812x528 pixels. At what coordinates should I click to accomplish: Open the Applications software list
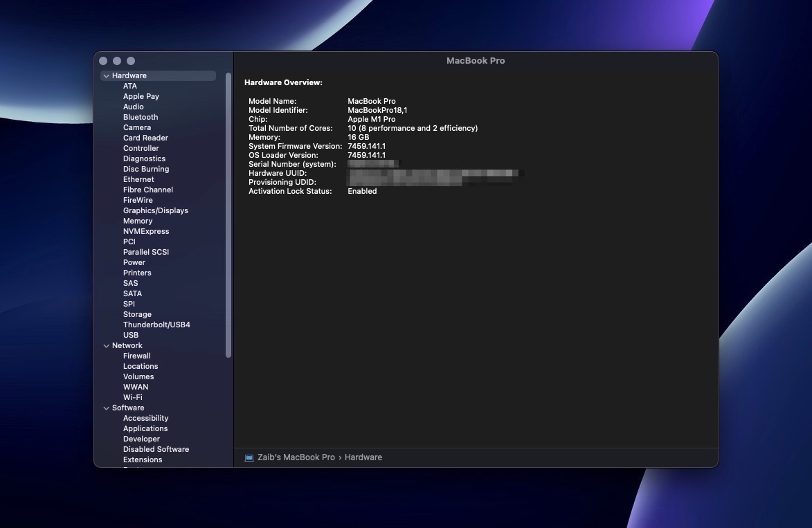click(x=145, y=428)
